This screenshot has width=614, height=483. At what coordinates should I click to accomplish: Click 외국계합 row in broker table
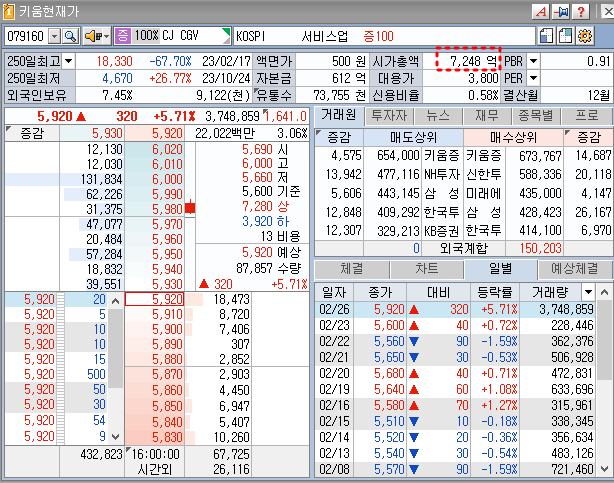click(x=464, y=248)
